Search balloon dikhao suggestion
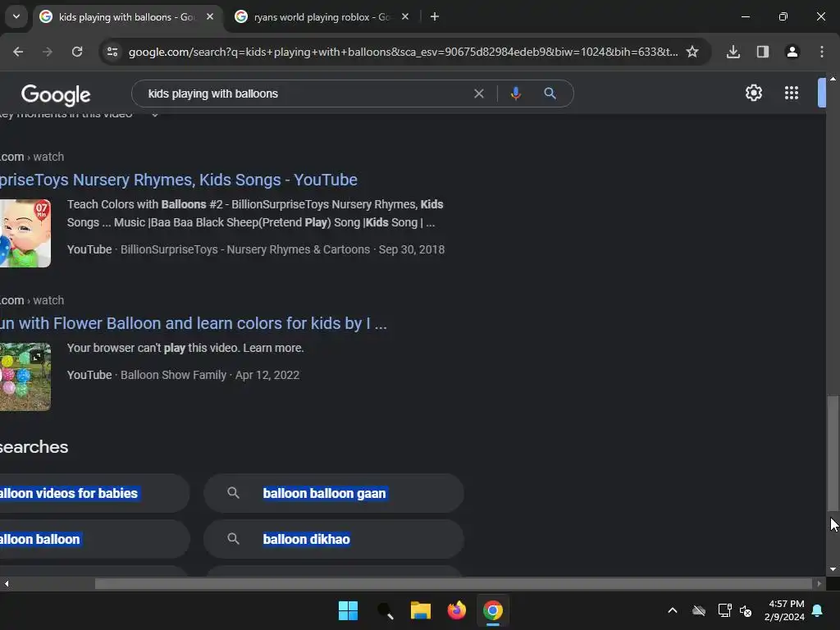 [333, 540]
